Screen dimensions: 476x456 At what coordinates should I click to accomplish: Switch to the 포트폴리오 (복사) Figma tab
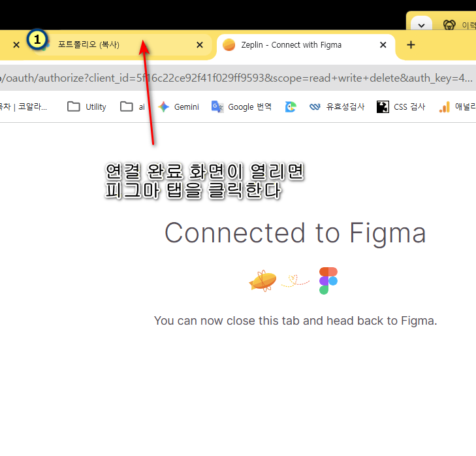(98, 44)
